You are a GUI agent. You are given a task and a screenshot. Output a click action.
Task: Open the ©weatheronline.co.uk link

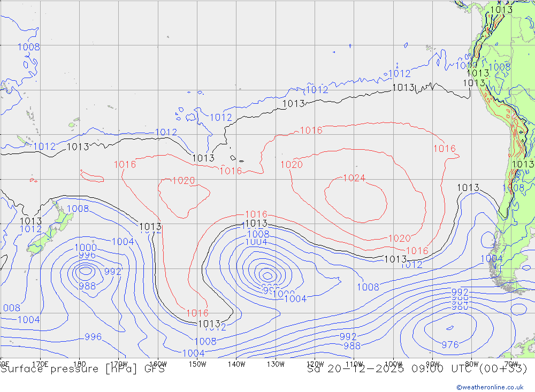490,387
